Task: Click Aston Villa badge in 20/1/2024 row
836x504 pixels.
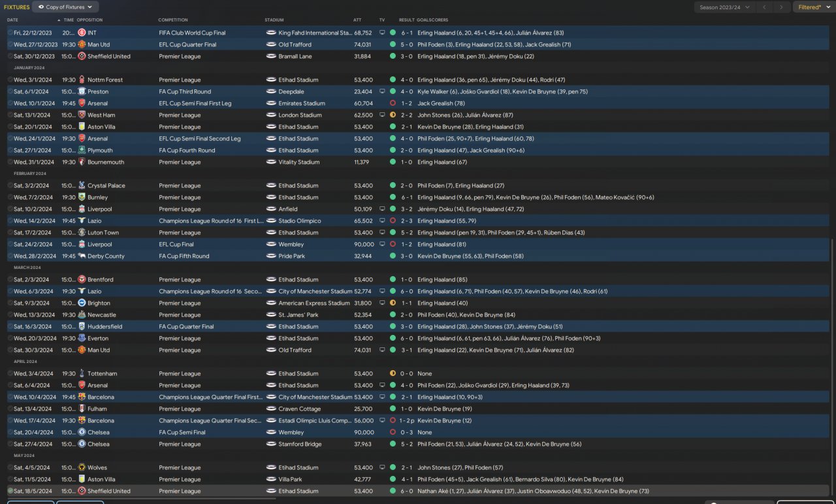Action: click(x=82, y=127)
